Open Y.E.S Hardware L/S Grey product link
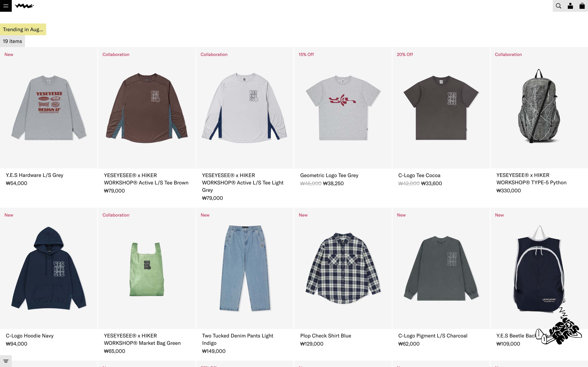 [35, 175]
